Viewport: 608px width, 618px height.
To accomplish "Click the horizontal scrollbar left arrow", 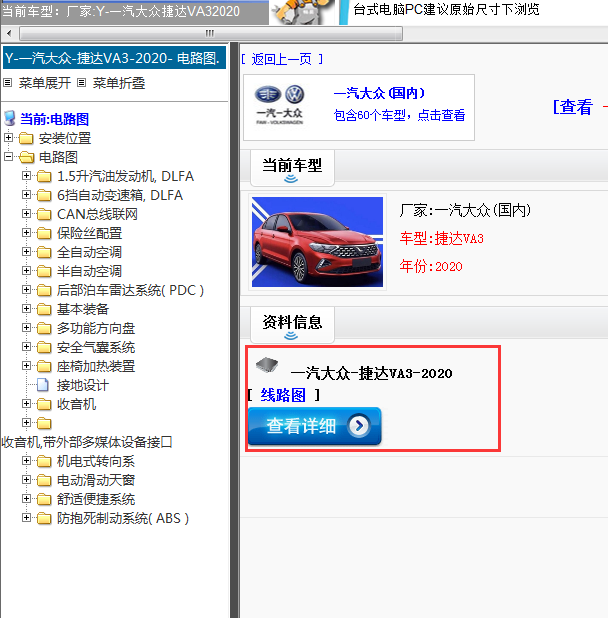I will [9, 33].
